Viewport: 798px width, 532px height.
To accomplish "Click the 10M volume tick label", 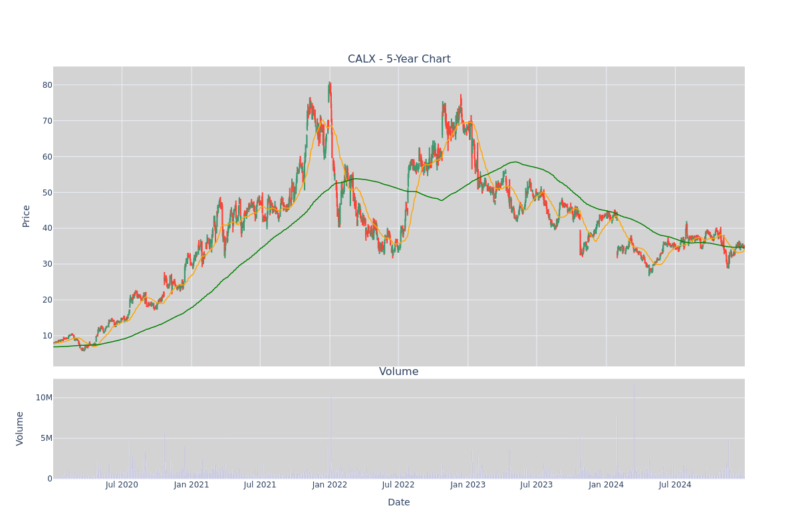I will tap(44, 398).
